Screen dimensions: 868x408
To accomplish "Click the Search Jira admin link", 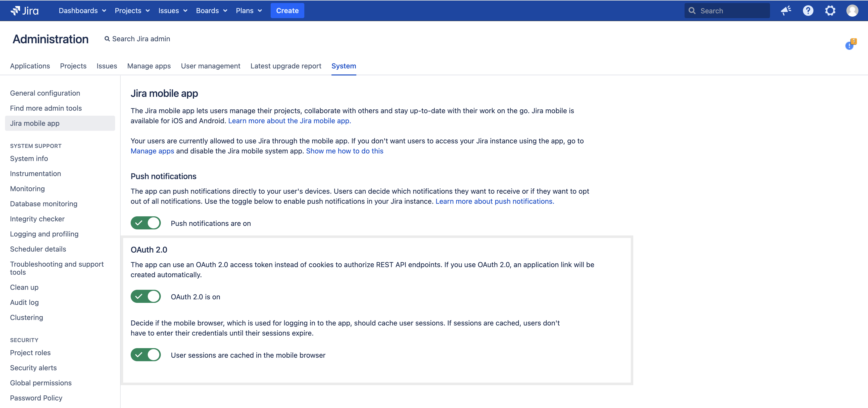I will 137,39.
